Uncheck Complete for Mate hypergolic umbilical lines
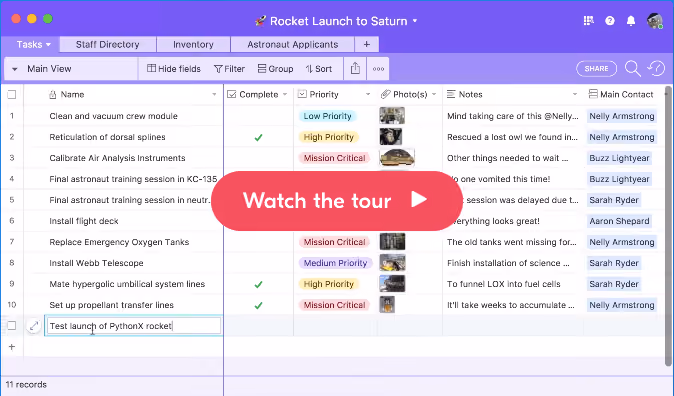The height and width of the screenshot is (396, 674). [x=258, y=284]
